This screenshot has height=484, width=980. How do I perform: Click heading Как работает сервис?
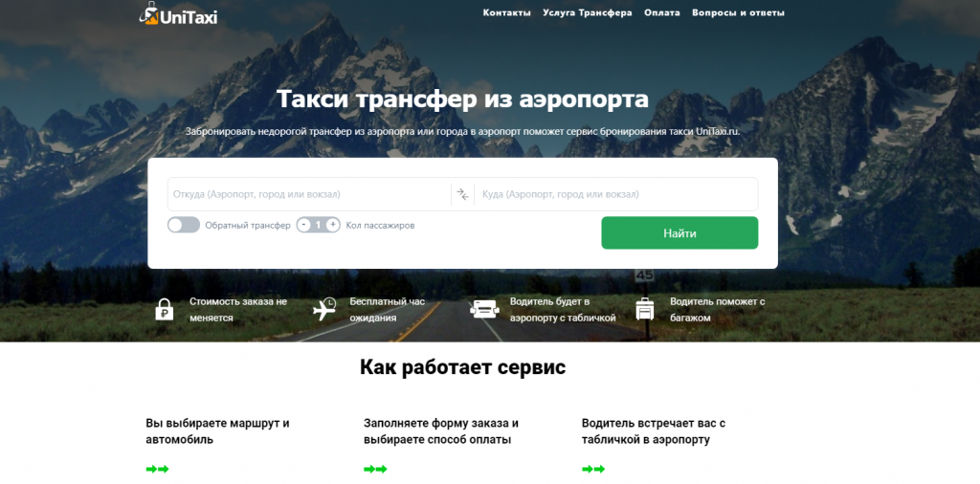pos(462,367)
